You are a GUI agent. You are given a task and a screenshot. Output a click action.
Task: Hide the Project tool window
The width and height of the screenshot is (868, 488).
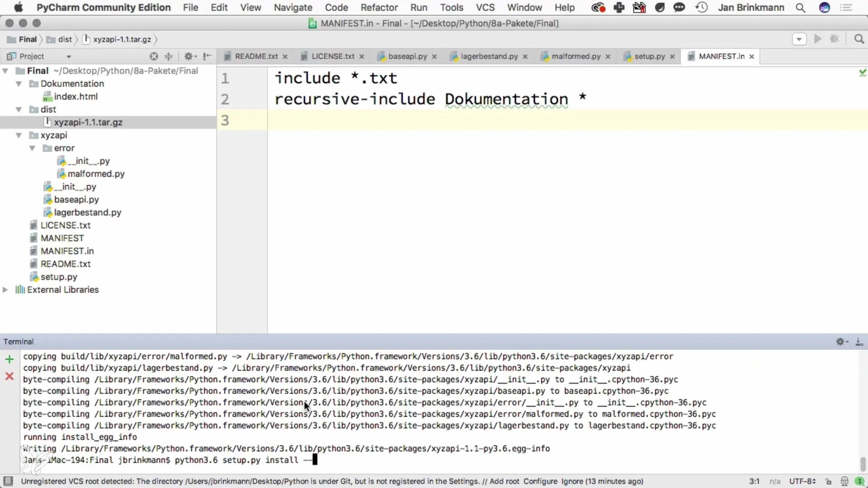click(207, 56)
